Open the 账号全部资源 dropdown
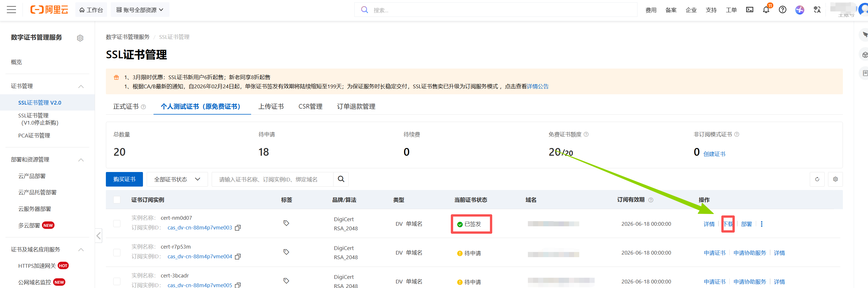The height and width of the screenshot is (288, 868). click(140, 10)
